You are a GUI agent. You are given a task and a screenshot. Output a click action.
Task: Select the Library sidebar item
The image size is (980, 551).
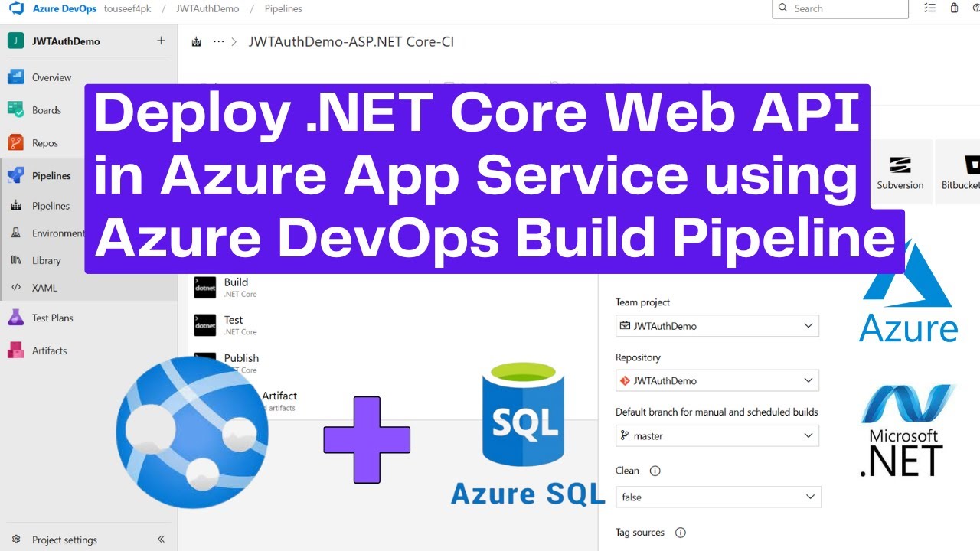(x=46, y=260)
